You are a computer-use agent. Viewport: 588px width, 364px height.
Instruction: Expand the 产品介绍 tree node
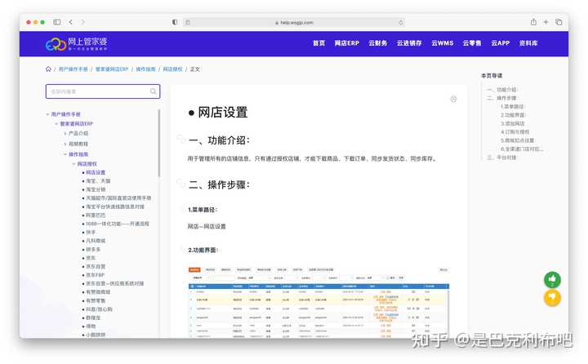65,134
